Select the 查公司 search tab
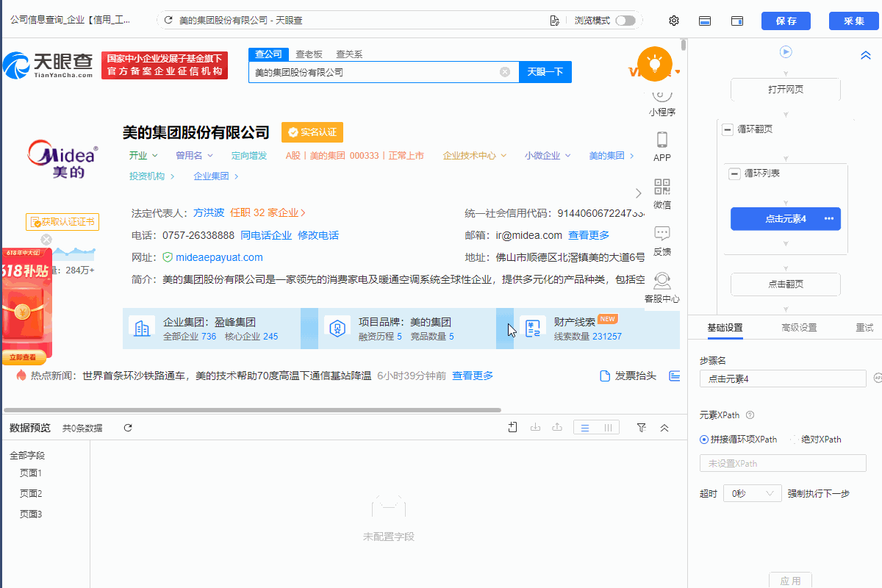This screenshot has width=882, height=588. click(x=268, y=54)
